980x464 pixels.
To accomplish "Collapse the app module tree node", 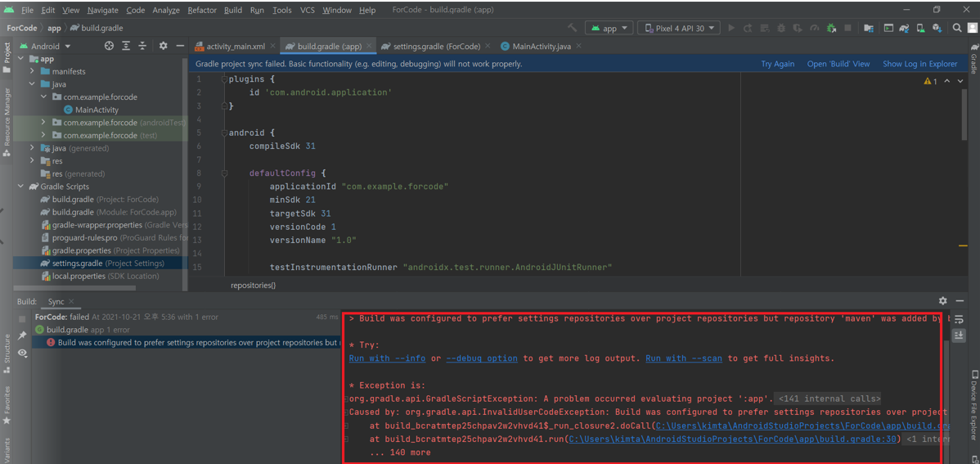I will coord(20,59).
